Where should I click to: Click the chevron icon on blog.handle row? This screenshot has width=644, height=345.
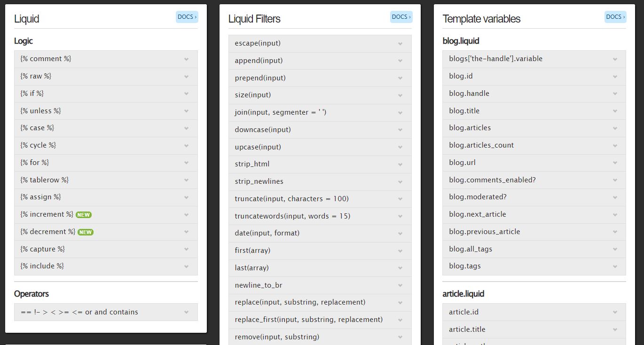click(x=615, y=94)
